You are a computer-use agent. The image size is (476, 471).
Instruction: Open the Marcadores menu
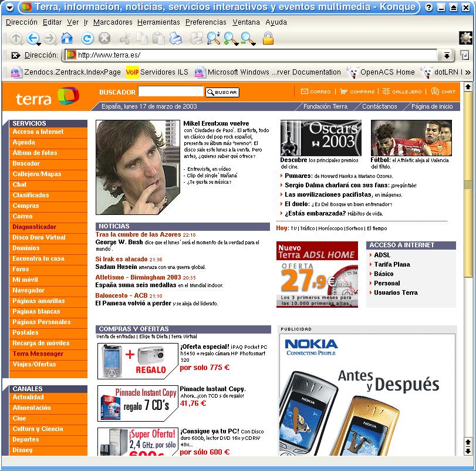pos(113,22)
